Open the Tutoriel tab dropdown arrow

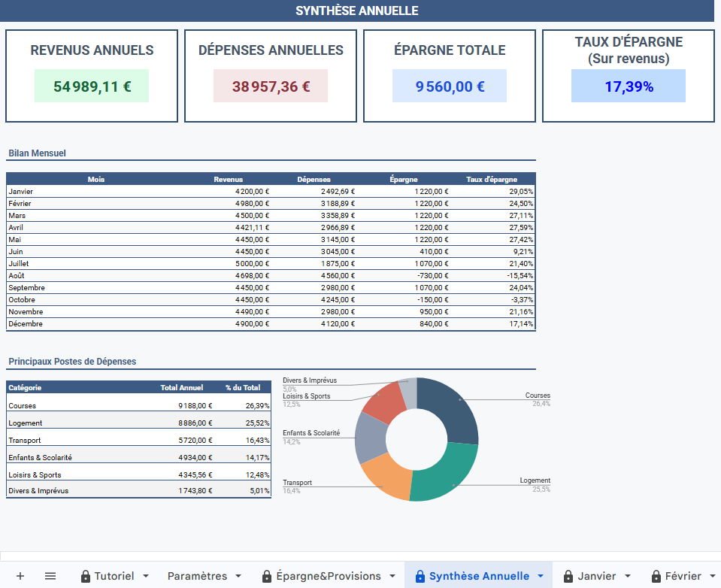pos(146,576)
